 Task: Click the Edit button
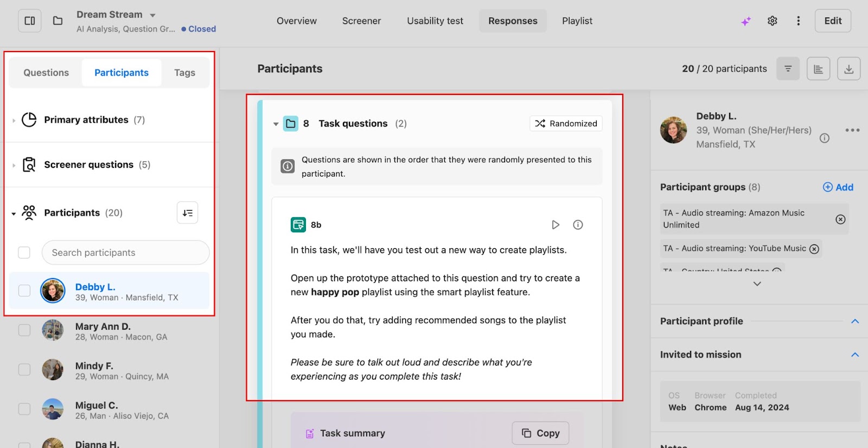[833, 21]
